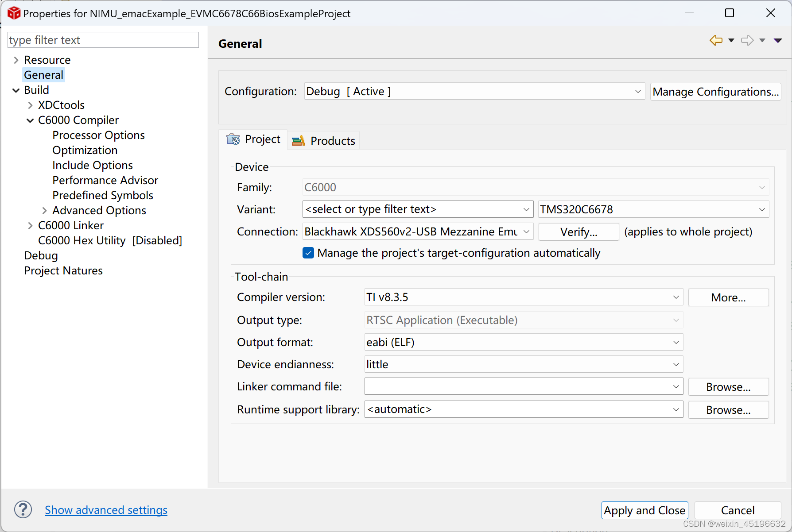792x532 pixels.
Task: Expand the Resource tree node
Action: pyautogui.click(x=16, y=60)
